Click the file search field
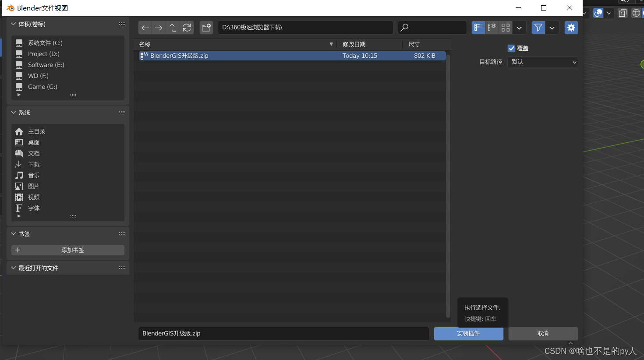The width and height of the screenshot is (644, 360). pos(432,28)
